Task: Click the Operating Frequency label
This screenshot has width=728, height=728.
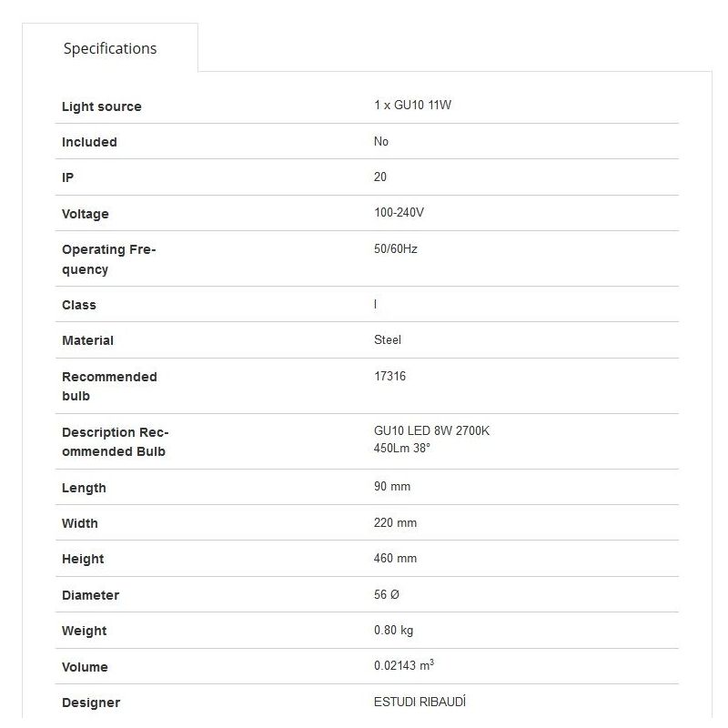Action: coord(108,259)
